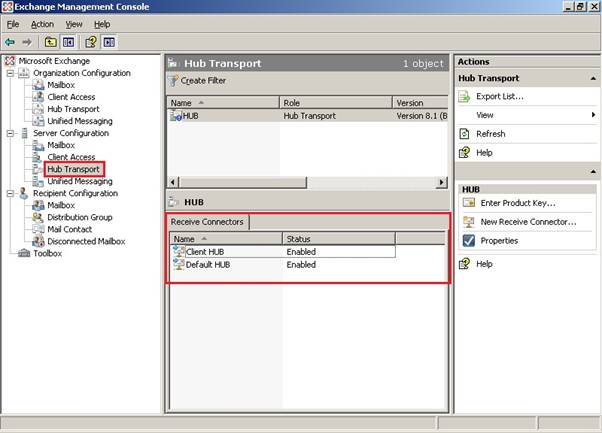This screenshot has width=602, height=433.
Task: Click the Enter Product Key icon
Action: 469,203
